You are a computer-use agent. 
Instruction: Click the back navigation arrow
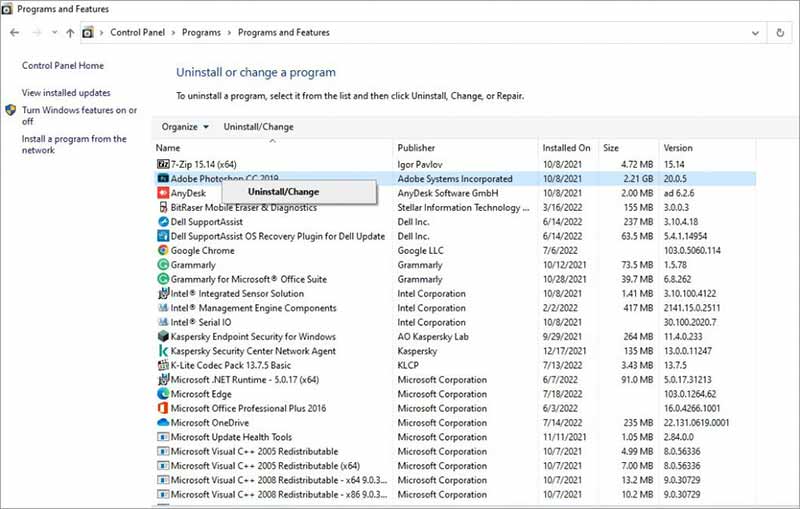14,33
